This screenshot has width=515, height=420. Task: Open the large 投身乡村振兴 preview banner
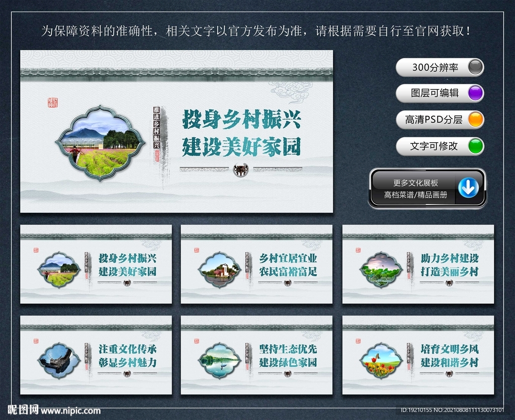tap(177, 131)
